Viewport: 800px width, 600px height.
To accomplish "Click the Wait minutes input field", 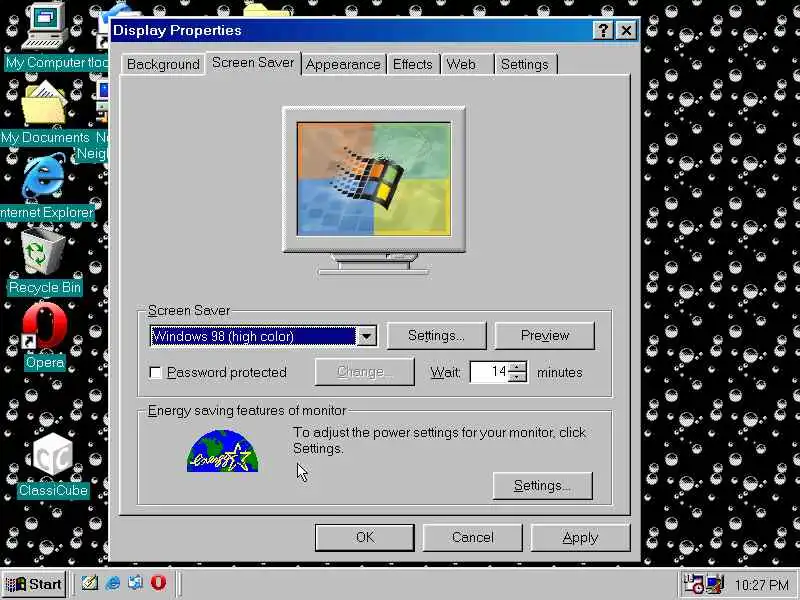I will (489, 372).
